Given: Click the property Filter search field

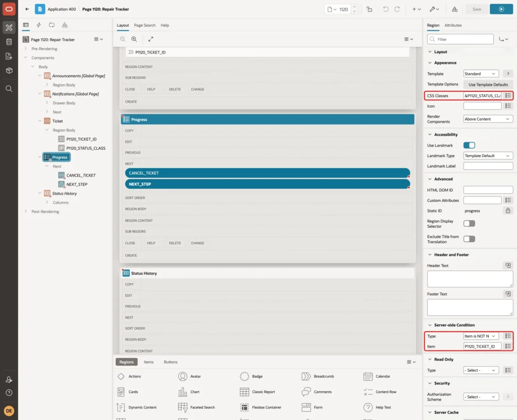Looking at the screenshot, I should point(460,39).
